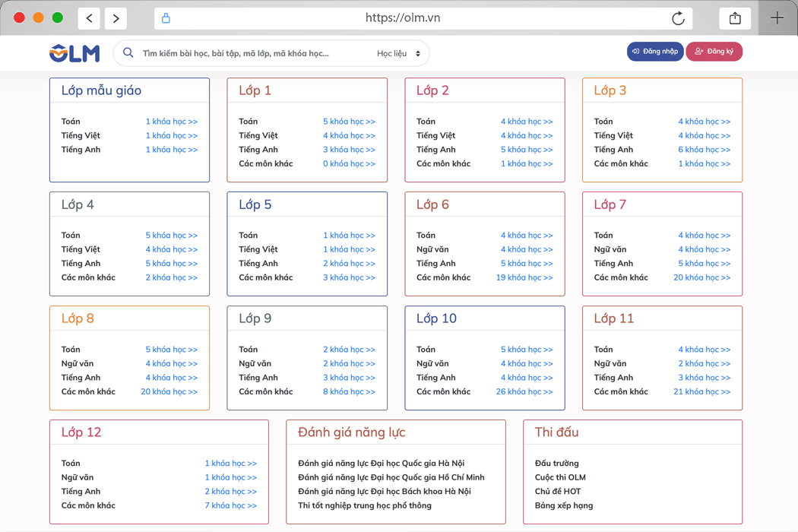798x532 pixels.
Task: Click the OLM logo
Action: coord(74,52)
